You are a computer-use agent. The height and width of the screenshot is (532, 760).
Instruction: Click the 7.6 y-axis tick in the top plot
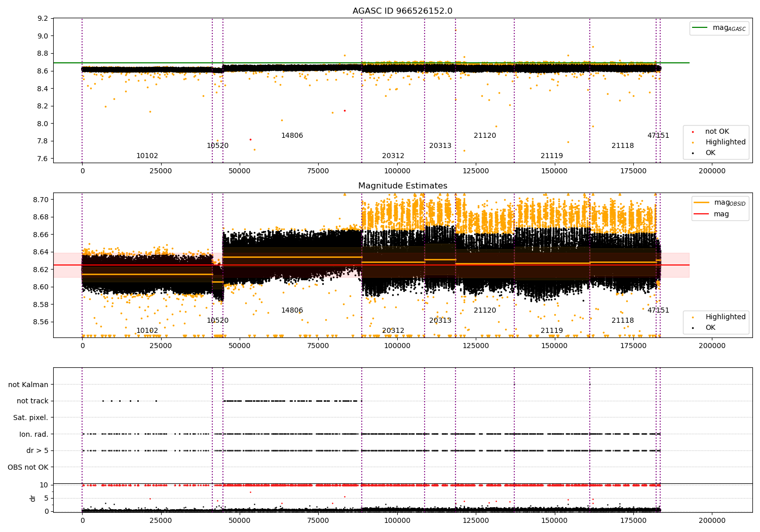tap(43, 159)
